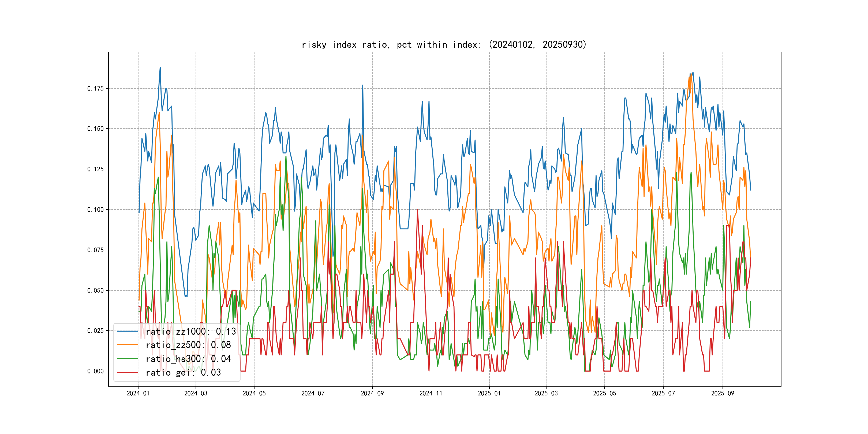The width and height of the screenshot is (868, 434).
Task: Select the ratio_hs300: 0.04 legend label
Action: click(188, 359)
